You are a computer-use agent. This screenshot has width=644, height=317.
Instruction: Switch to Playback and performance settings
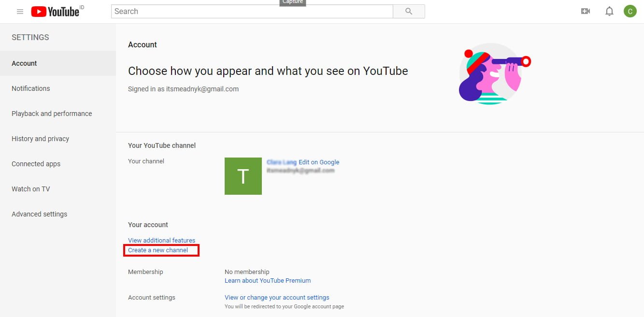pos(52,114)
